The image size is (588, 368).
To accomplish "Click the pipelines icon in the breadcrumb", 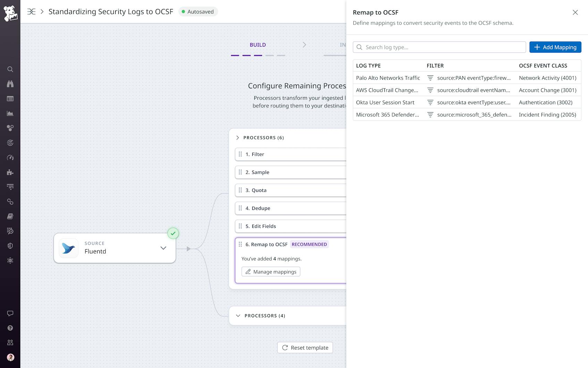I will pyautogui.click(x=31, y=11).
